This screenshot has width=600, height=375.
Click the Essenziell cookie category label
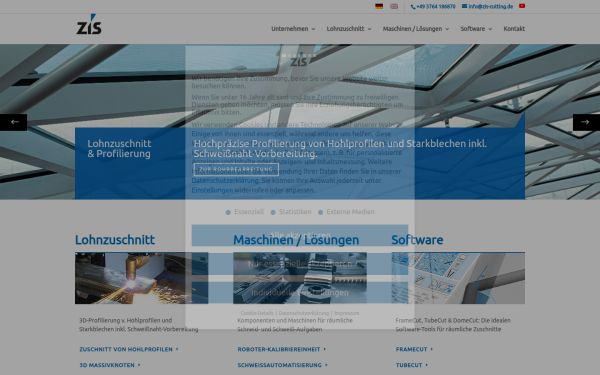[x=249, y=212]
